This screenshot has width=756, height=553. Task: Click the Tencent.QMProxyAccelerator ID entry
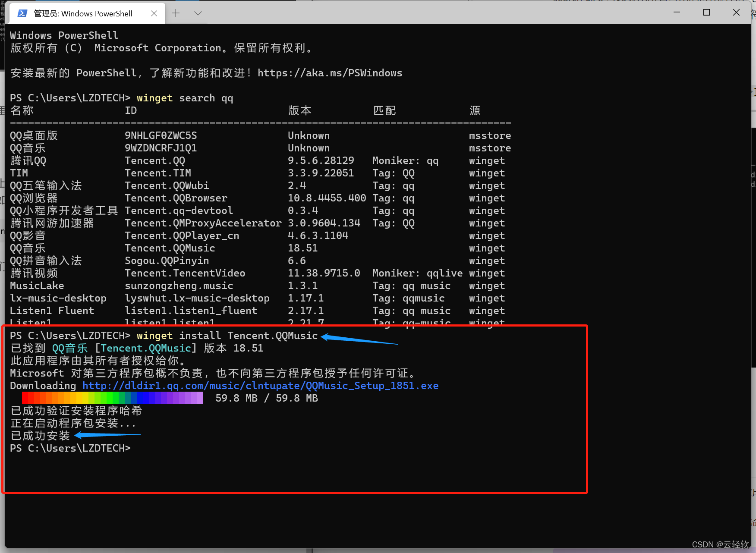203,223
